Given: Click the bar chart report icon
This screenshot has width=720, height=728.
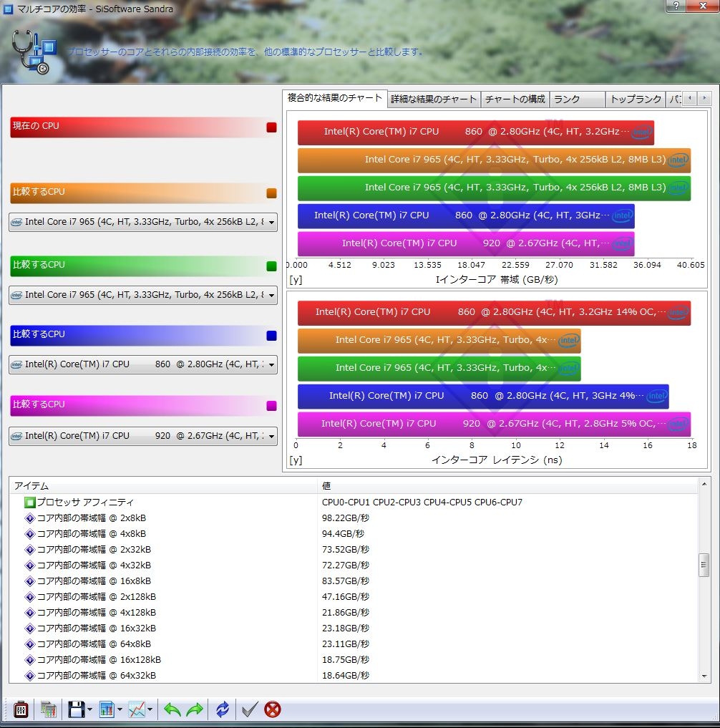Looking at the screenshot, I should point(107,709).
